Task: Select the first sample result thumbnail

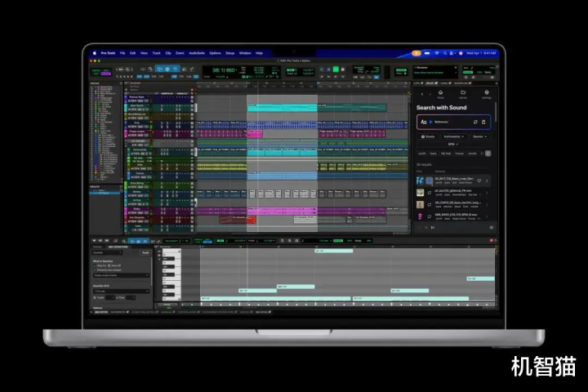Action: coord(421,180)
